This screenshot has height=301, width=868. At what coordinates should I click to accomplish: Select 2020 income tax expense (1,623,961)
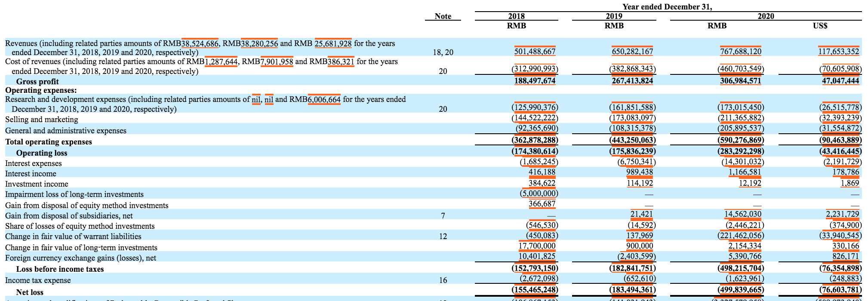click(744, 278)
